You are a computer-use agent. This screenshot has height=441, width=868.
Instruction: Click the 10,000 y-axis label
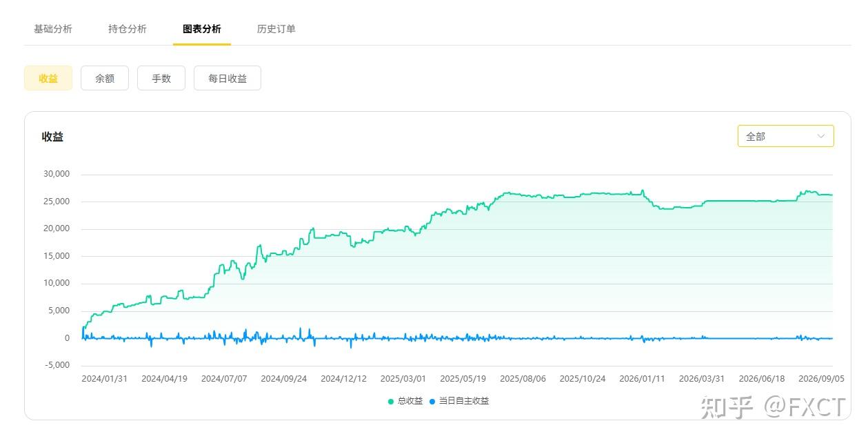pos(57,283)
